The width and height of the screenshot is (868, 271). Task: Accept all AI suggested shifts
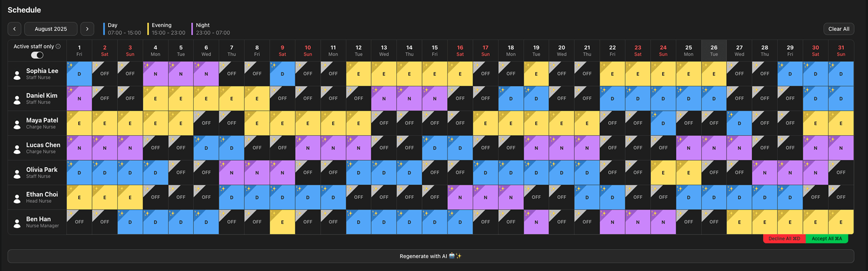(826, 238)
